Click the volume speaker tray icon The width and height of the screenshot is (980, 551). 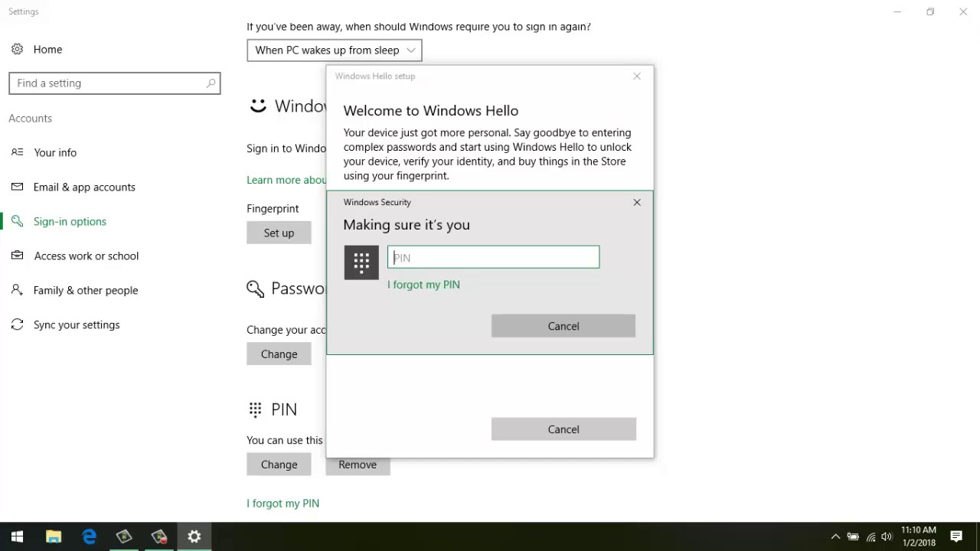(x=887, y=536)
